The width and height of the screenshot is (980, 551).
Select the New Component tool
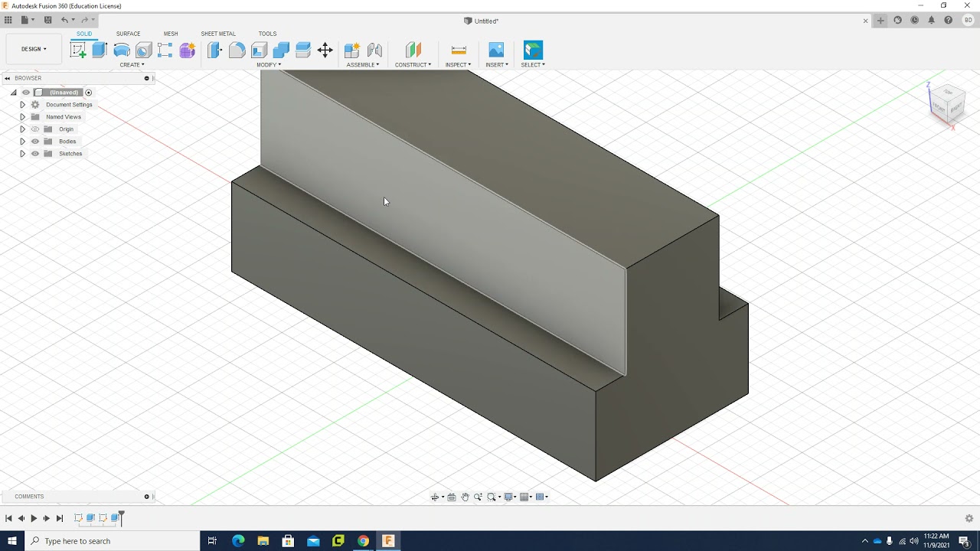tap(352, 51)
